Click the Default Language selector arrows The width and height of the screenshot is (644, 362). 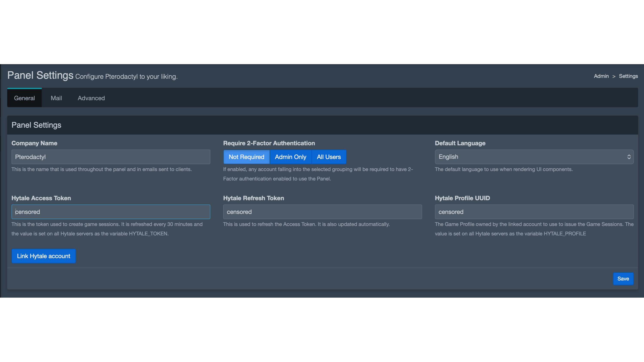(629, 157)
